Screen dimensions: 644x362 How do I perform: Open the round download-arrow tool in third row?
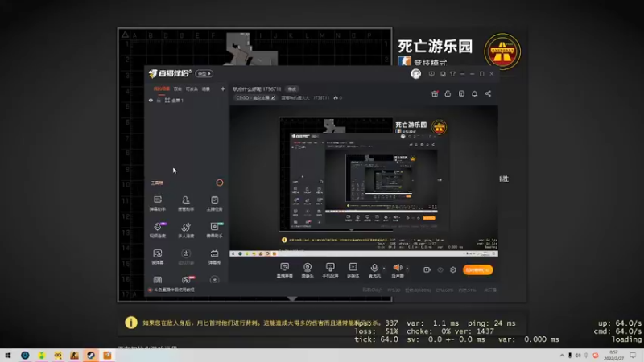click(186, 257)
